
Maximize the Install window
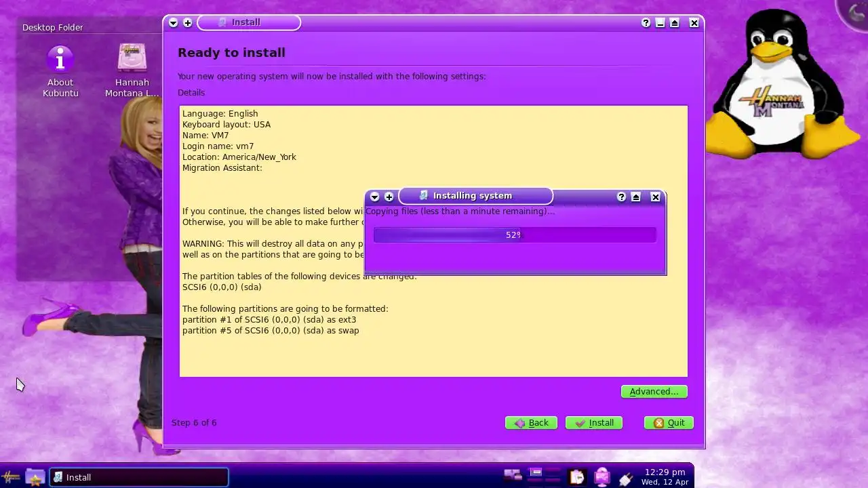pos(675,22)
